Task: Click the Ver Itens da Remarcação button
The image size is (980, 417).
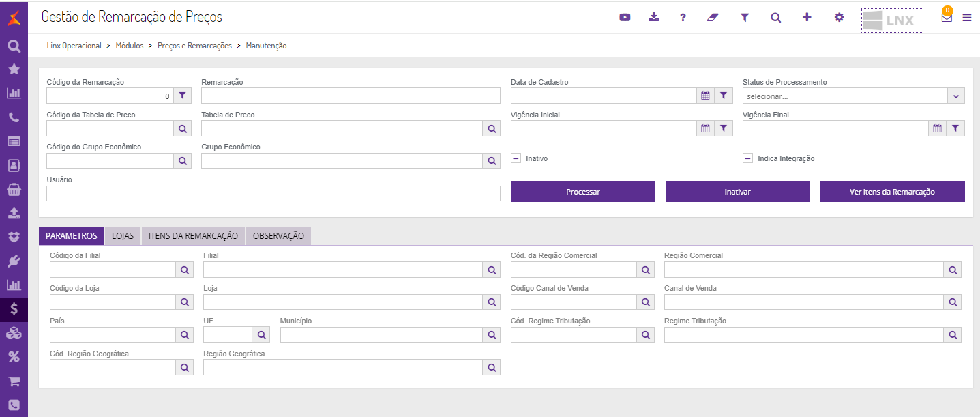Action: (892, 192)
